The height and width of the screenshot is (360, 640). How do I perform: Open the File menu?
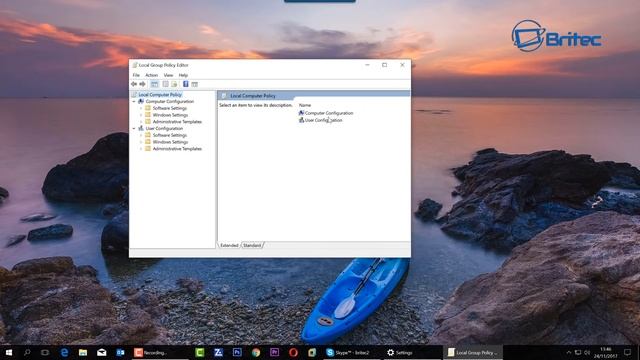pos(136,75)
